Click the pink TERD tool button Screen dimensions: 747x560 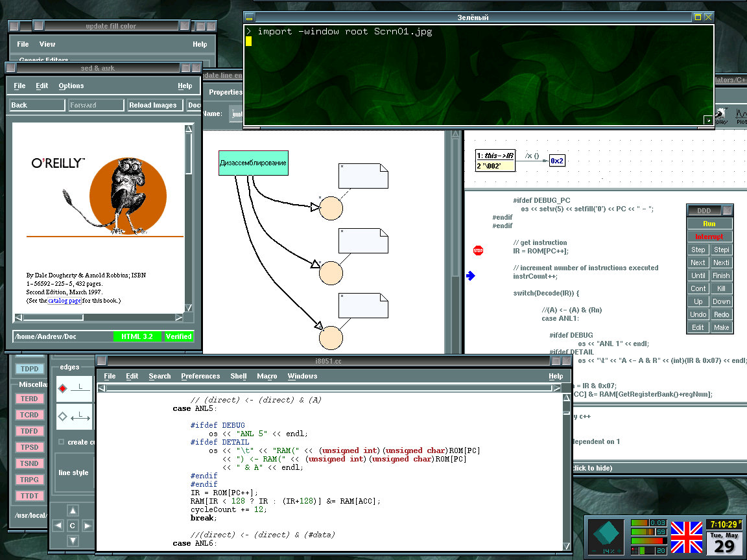coord(29,399)
